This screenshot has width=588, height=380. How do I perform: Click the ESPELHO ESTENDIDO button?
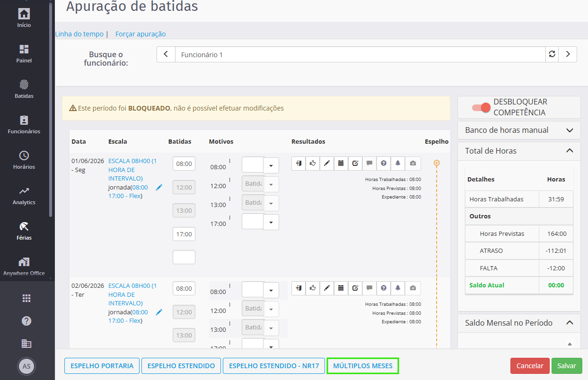click(x=181, y=366)
